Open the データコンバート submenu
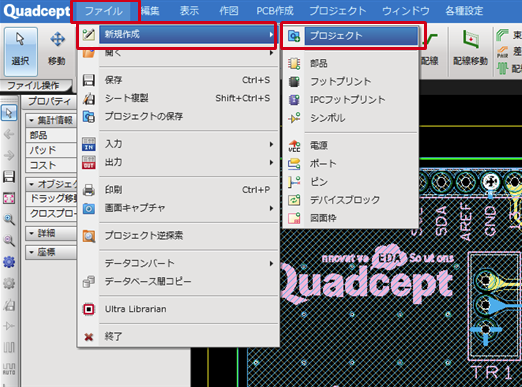 click(x=178, y=263)
